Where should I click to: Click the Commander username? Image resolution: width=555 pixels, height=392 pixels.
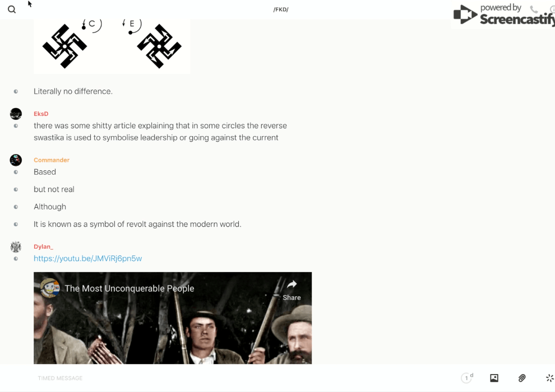tap(52, 160)
